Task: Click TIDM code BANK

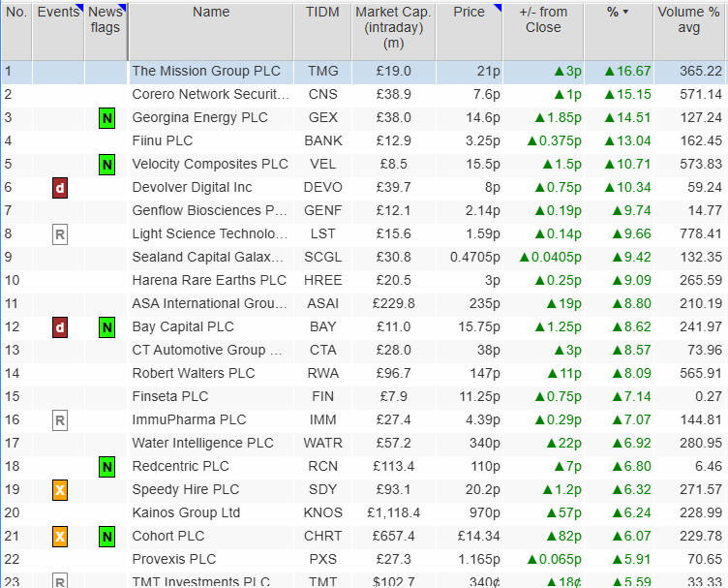Action: click(322, 140)
